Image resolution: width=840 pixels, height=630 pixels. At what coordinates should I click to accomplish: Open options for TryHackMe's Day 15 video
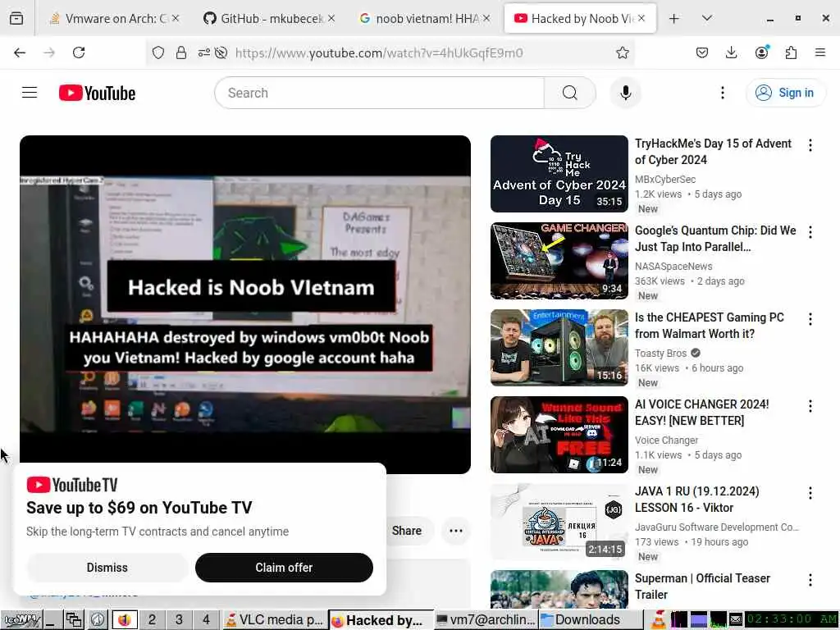pos(810,145)
